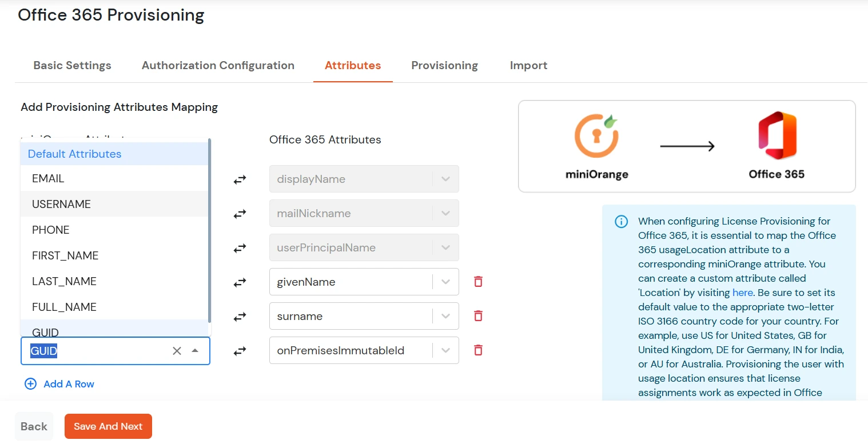The image size is (868, 444).
Task: Select USERNAME from the attribute list
Action: coord(61,204)
